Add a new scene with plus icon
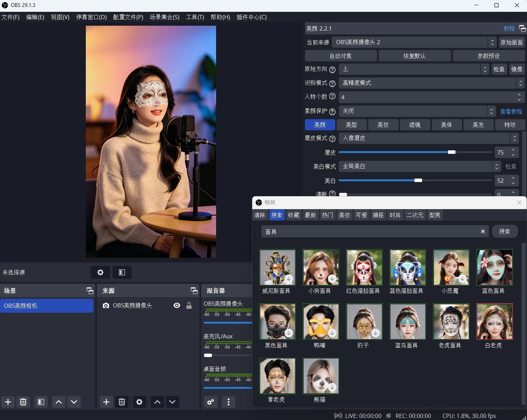The width and height of the screenshot is (527, 420). pos(8,402)
